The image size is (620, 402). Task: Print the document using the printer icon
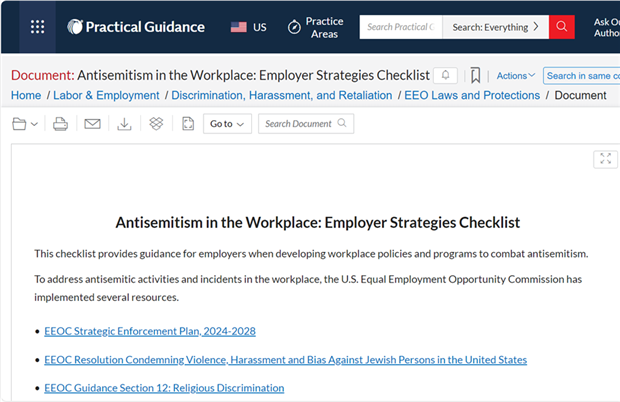pos(60,124)
